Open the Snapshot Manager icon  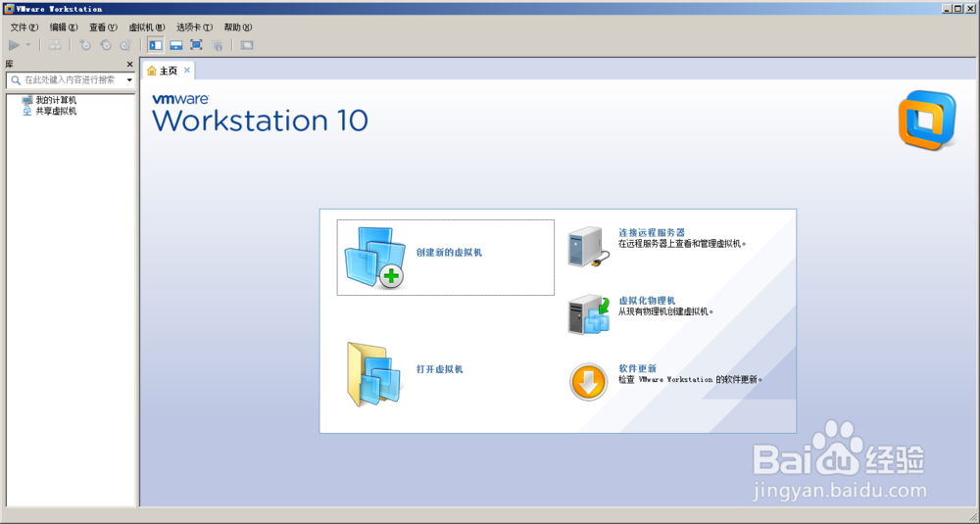(x=125, y=45)
